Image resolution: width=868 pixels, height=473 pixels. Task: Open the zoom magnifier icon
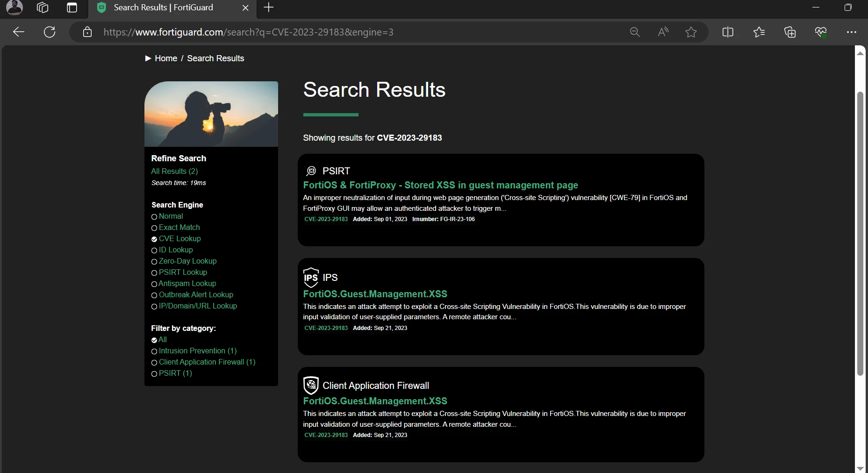(x=635, y=32)
